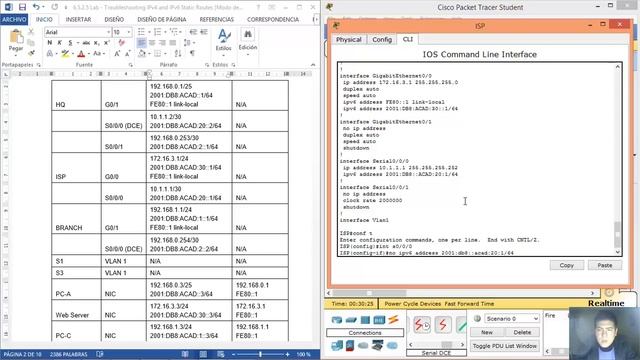
Task: Select the Format Painter brush icon
Action: pos(31,53)
